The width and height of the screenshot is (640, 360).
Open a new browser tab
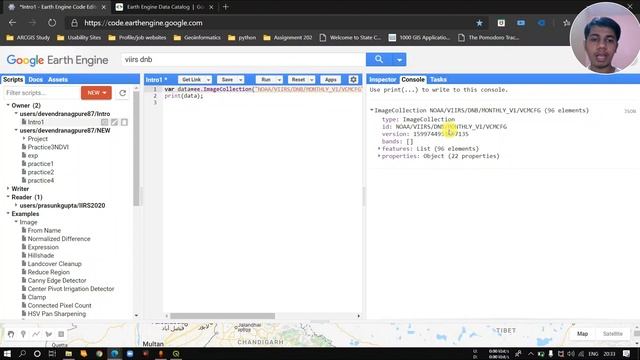[225, 7]
